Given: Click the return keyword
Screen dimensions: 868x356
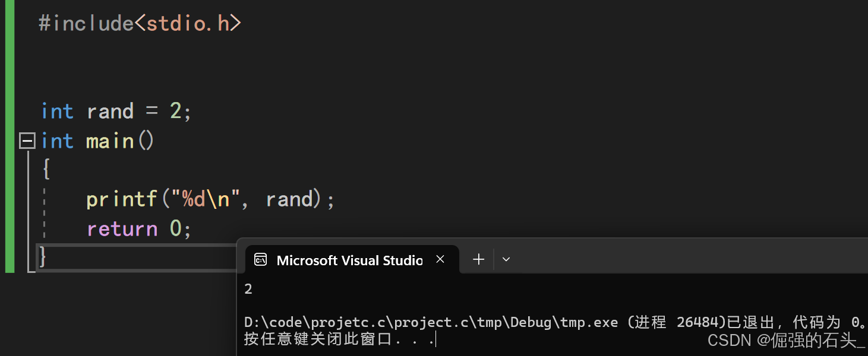Looking at the screenshot, I should coord(122,228).
